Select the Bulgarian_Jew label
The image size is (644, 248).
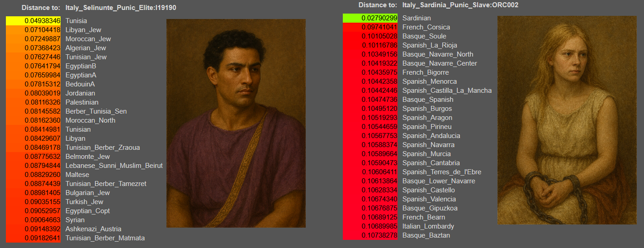(88, 193)
